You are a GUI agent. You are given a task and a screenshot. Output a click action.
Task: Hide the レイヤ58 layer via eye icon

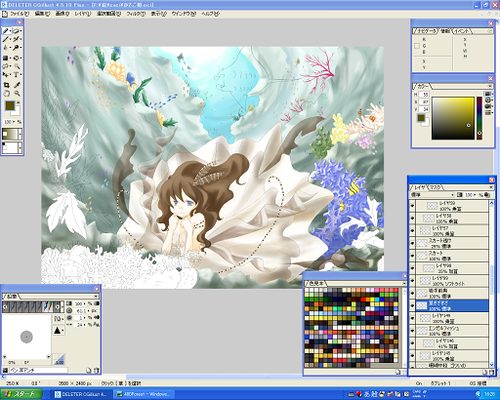(412, 218)
